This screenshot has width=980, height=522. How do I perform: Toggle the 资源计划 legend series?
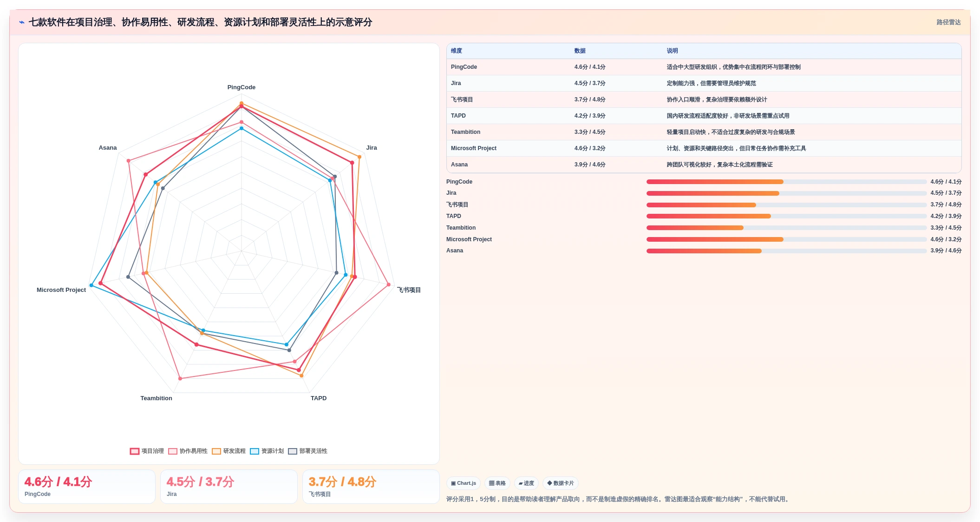(x=267, y=451)
